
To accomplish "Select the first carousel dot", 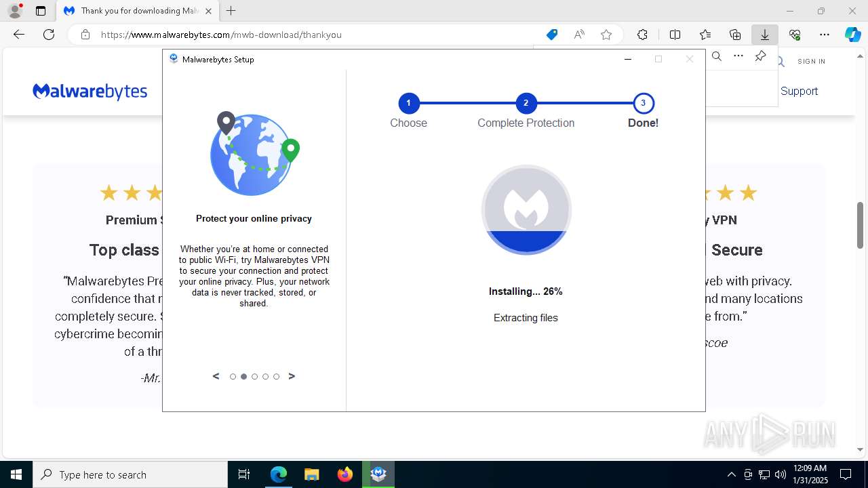I will 233,377.
